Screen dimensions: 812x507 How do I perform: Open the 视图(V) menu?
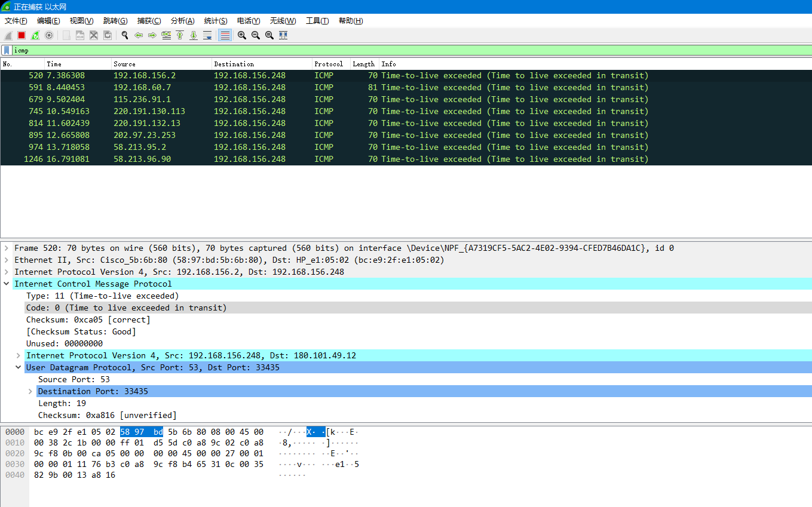click(x=81, y=21)
